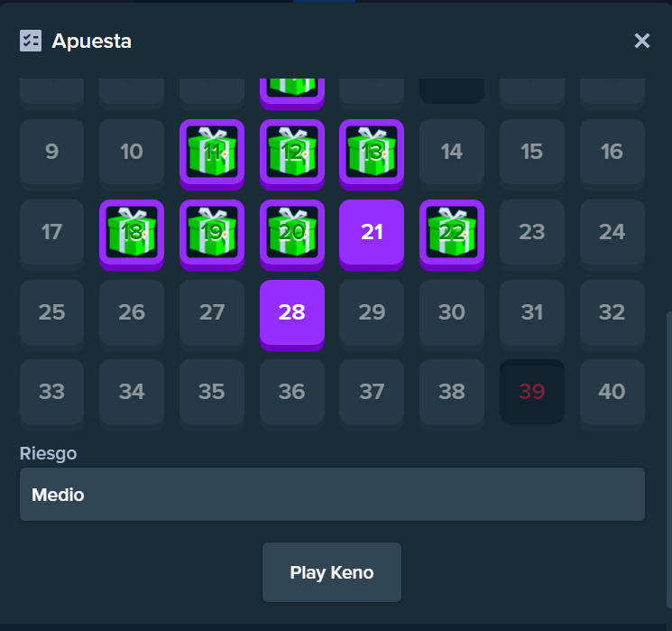
Task: Choose number 40 tile
Action: [x=612, y=393]
